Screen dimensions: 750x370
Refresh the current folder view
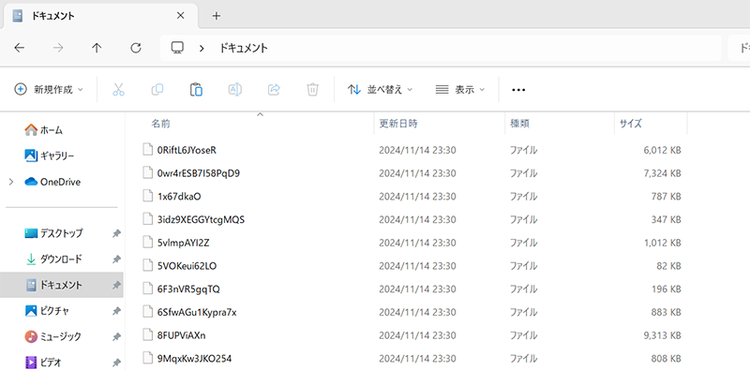pyautogui.click(x=136, y=48)
